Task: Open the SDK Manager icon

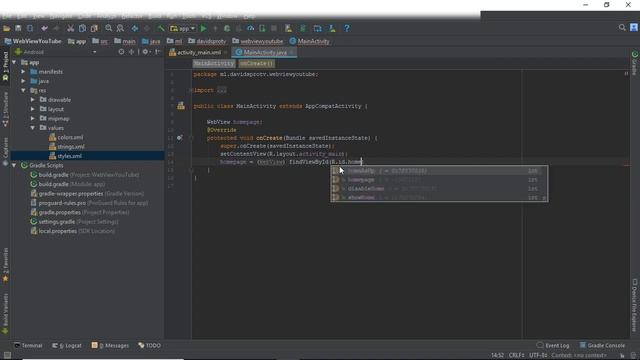Action: point(332,28)
